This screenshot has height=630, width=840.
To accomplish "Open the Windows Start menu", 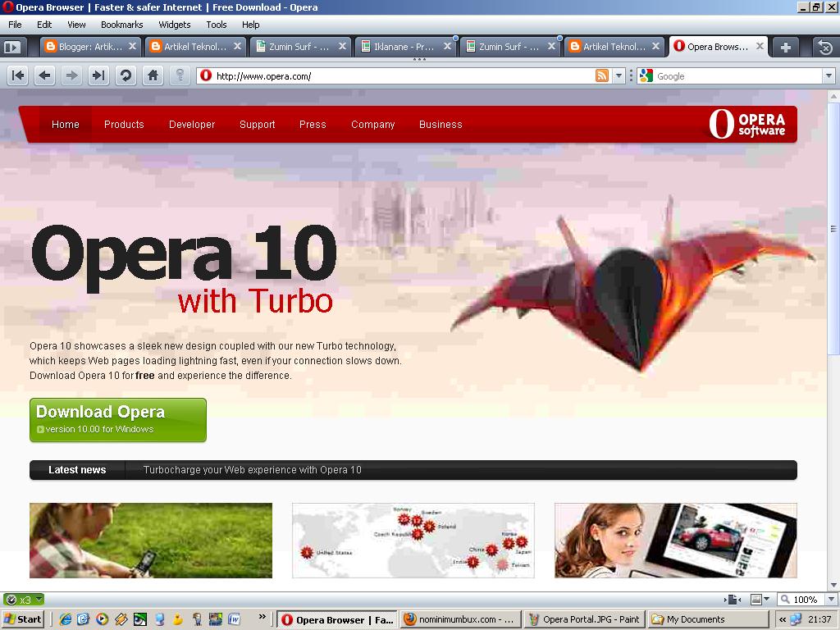I will (x=22, y=619).
